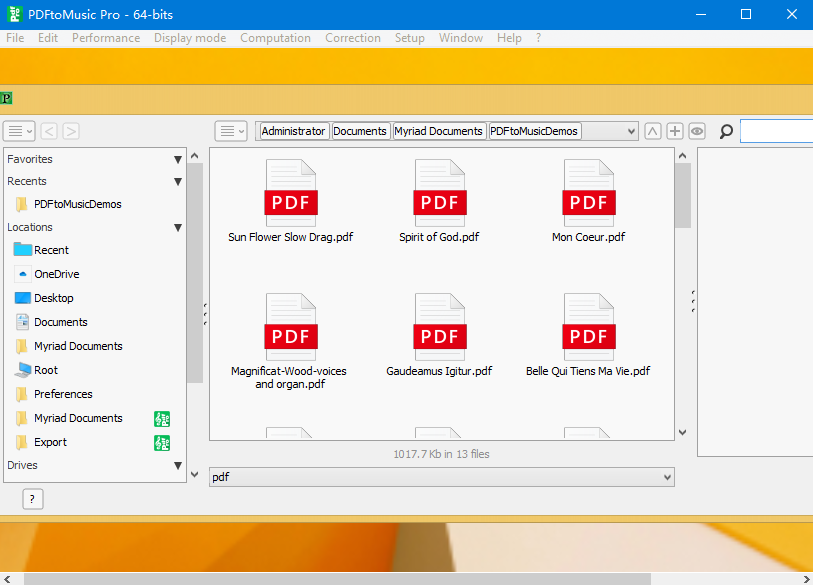Open the Setup menu
The width and height of the screenshot is (813, 585).
(x=409, y=37)
